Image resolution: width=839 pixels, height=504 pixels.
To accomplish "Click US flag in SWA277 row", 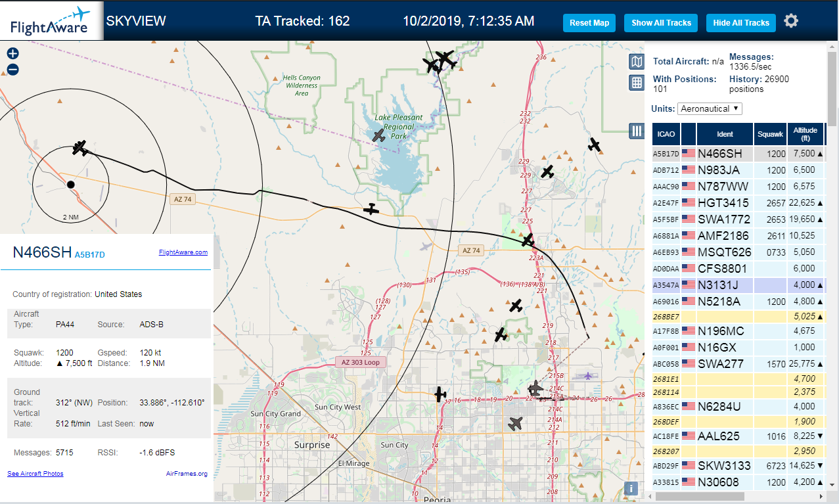I will [x=689, y=363].
